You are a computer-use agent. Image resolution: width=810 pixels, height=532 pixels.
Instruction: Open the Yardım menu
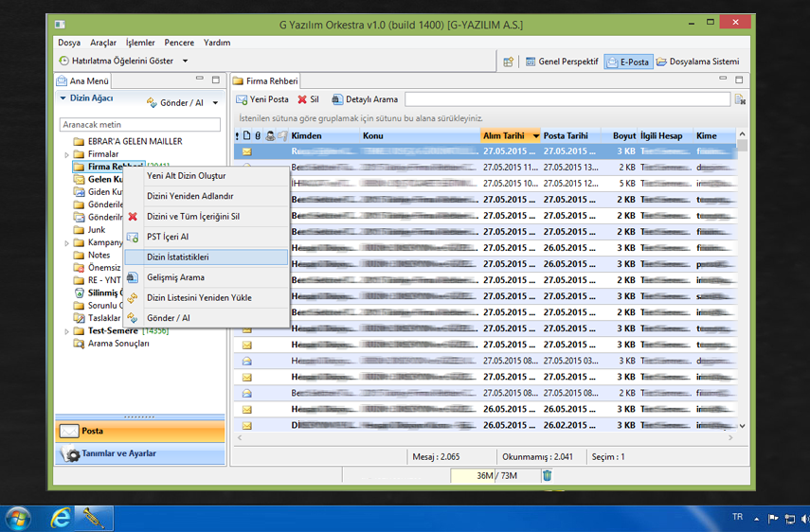pos(217,43)
